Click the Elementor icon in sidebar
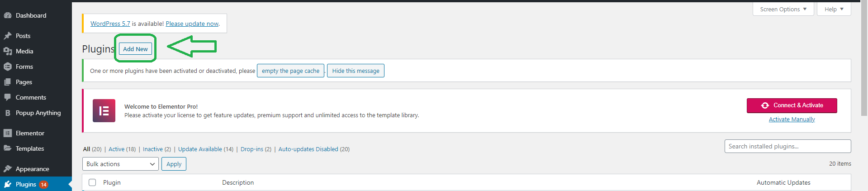Screen dimensions: 868x191 click(x=8, y=133)
